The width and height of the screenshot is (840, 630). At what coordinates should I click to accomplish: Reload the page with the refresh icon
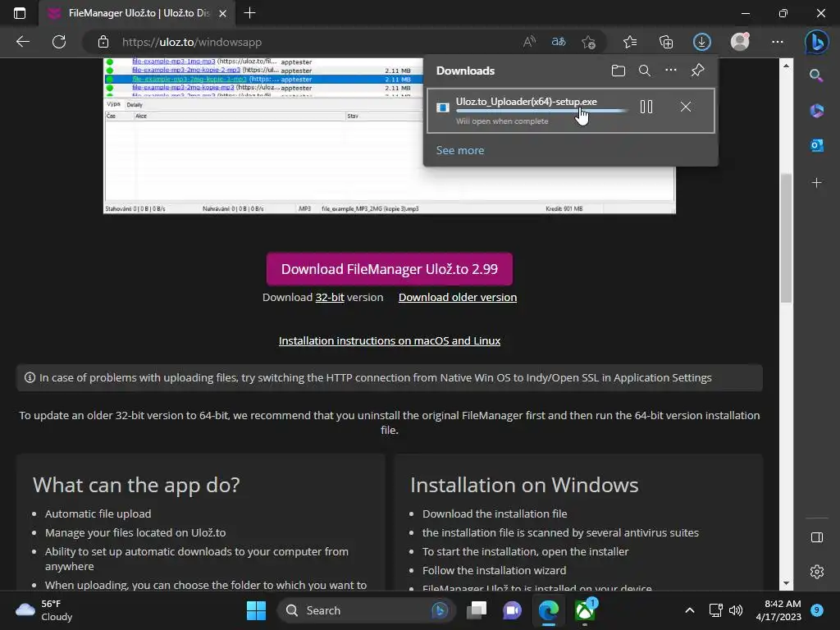tap(59, 42)
